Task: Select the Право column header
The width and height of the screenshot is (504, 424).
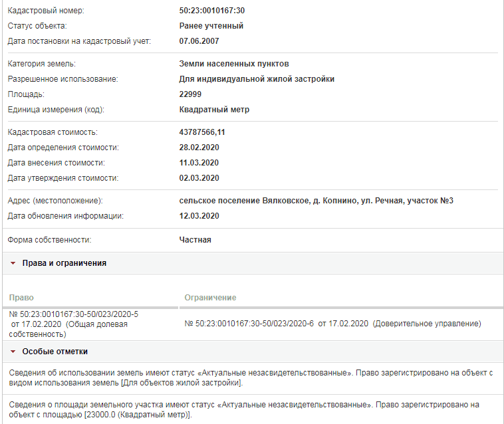Action: tap(21, 298)
